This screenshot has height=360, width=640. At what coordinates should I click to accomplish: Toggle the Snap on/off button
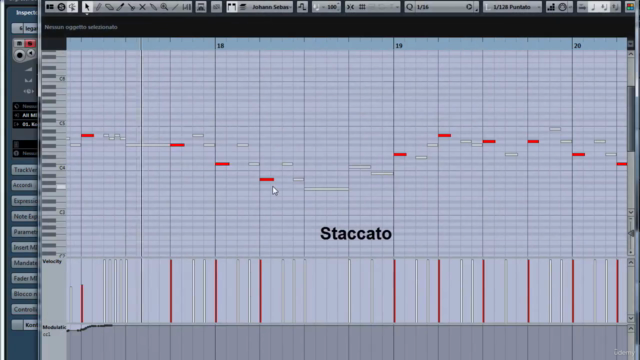351,7
